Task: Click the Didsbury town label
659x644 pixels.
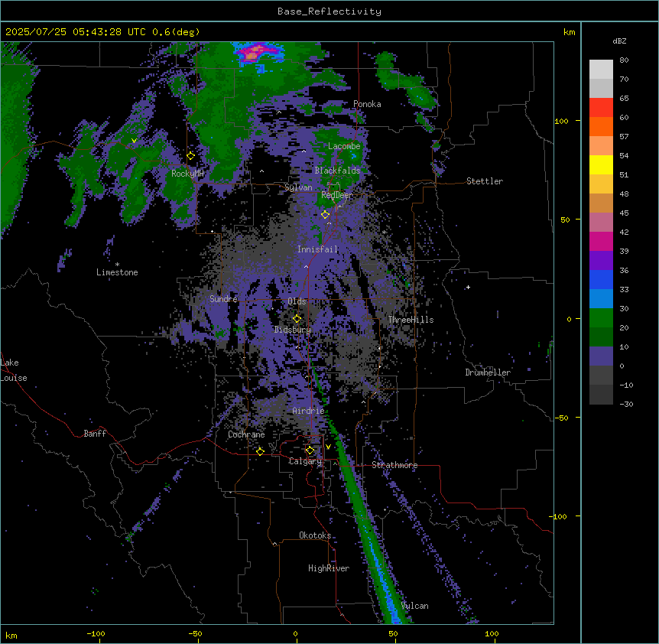Action: click(293, 330)
